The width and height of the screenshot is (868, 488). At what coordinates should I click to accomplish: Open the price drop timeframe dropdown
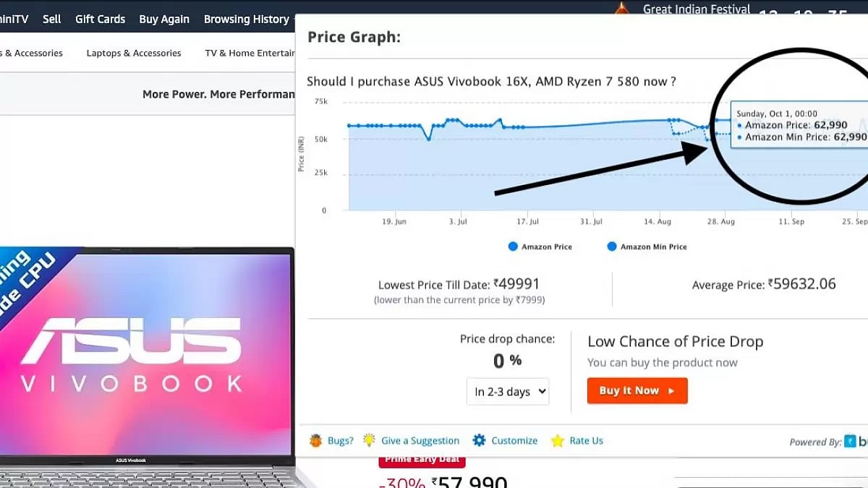click(x=508, y=392)
